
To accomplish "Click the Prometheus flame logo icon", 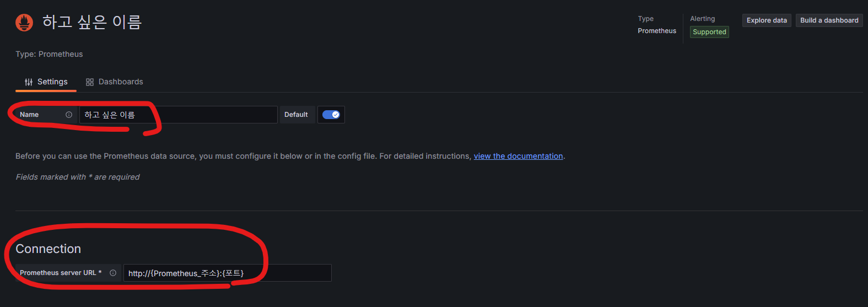I will [x=24, y=22].
